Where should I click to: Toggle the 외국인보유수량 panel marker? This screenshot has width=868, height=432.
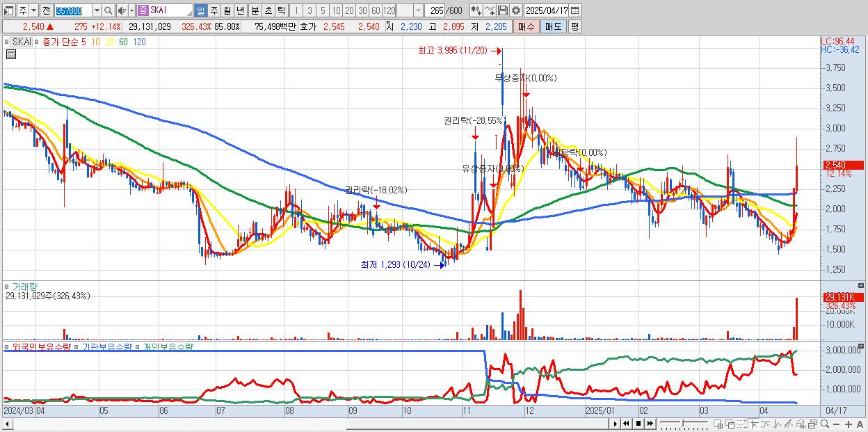pos(8,346)
